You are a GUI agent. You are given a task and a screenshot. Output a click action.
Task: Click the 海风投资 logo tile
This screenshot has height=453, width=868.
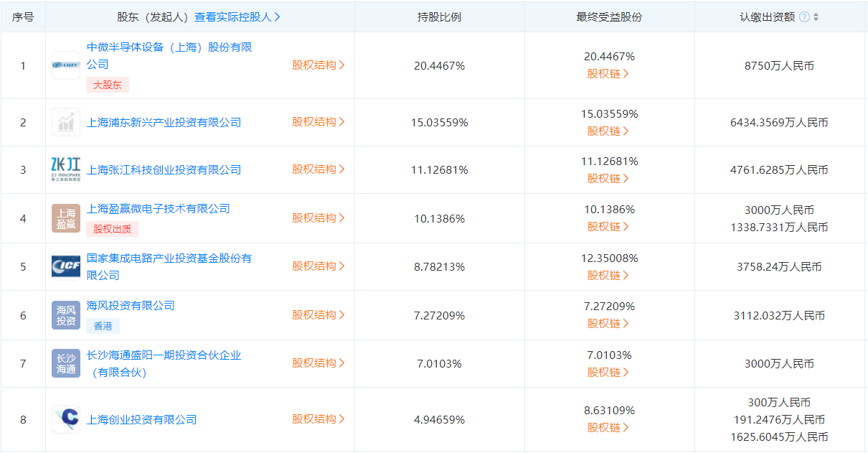point(66,314)
